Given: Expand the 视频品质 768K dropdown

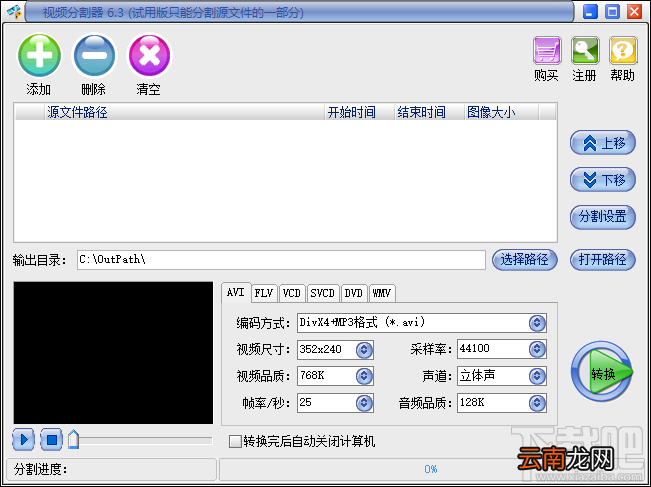Looking at the screenshot, I should (364, 376).
